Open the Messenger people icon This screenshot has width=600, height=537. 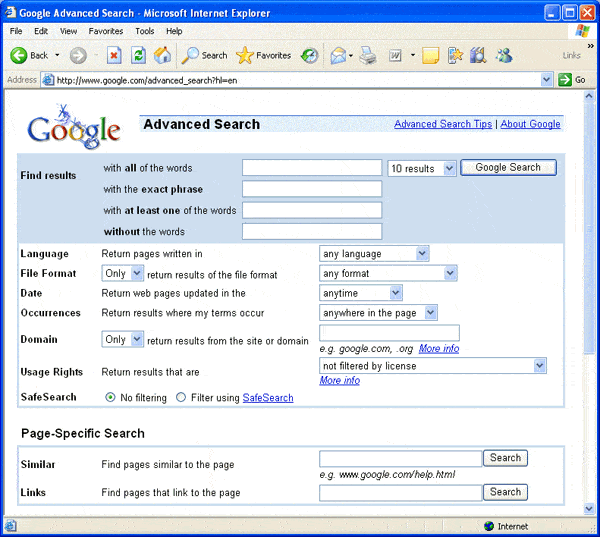(x=504, y=56)
